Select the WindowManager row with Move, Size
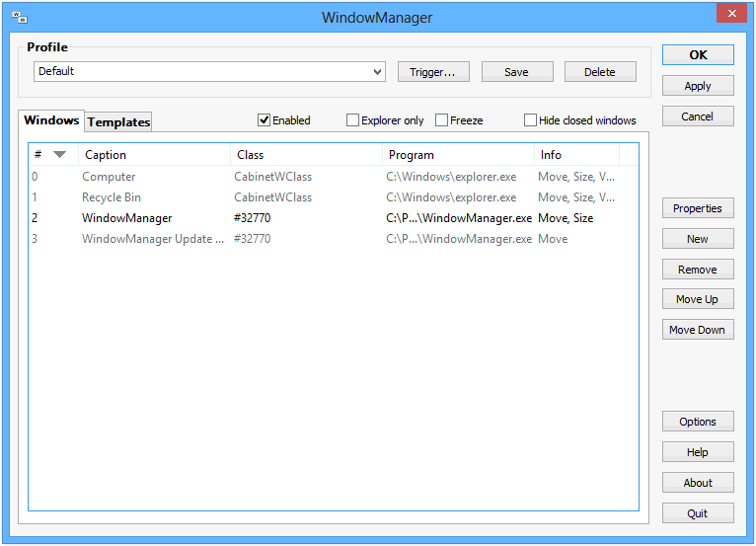Screen dimensions: 756x546 click(334, 218)
